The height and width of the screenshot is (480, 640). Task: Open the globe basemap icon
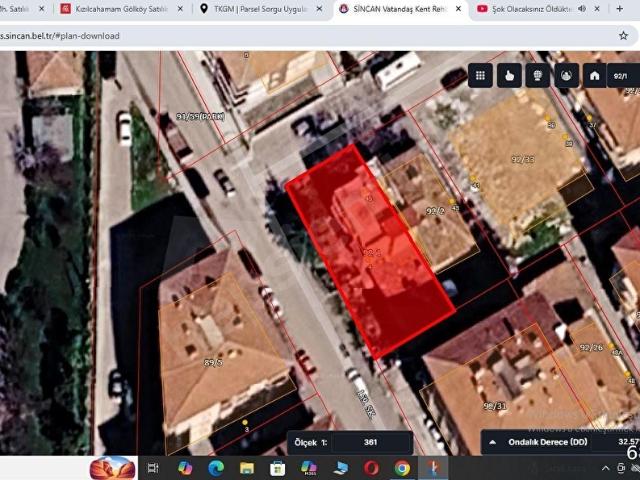(538, 76)
